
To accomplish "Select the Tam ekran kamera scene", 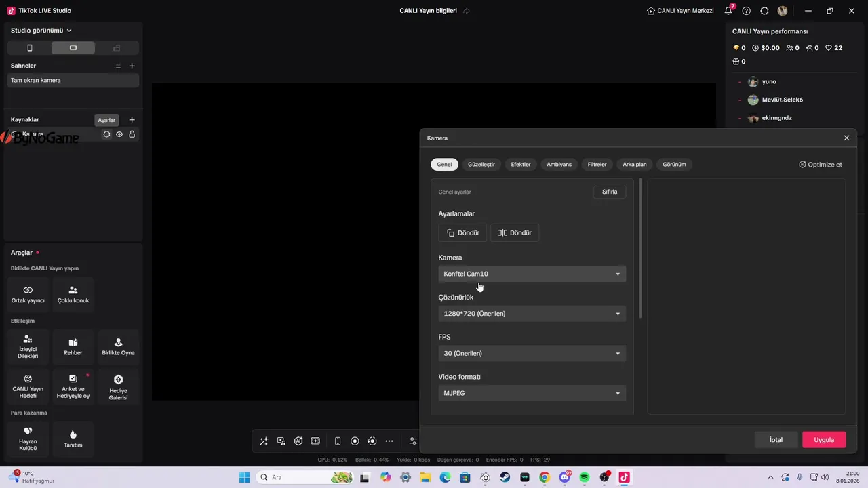I will (73, 80).
